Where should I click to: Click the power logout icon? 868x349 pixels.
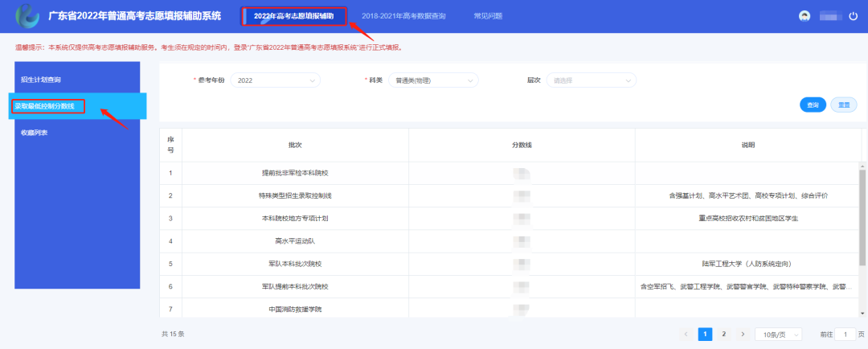point(853,16)
